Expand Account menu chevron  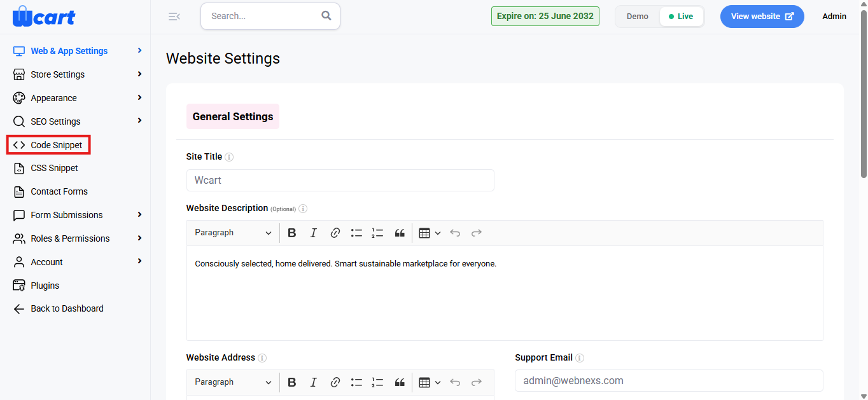click(x=139, y=261)
